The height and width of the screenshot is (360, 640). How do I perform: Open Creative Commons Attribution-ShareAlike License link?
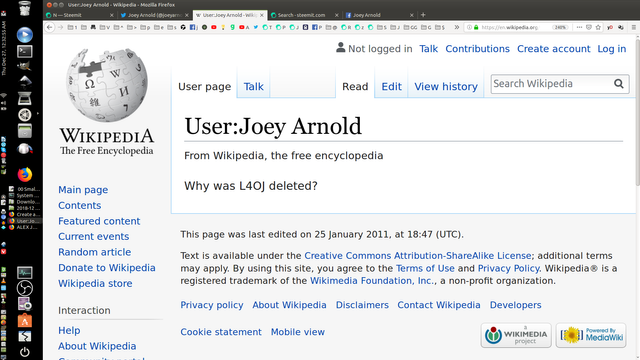(418, 256)
